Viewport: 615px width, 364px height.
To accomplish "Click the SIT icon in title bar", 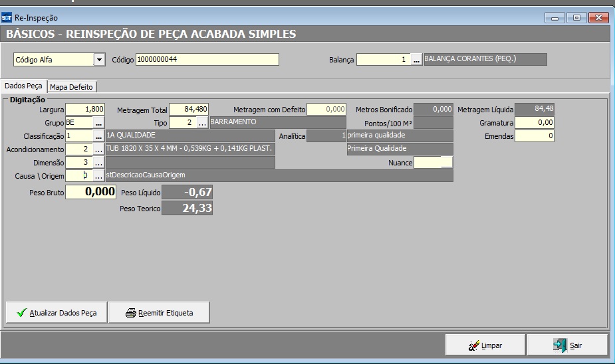I will click(7, 18).
